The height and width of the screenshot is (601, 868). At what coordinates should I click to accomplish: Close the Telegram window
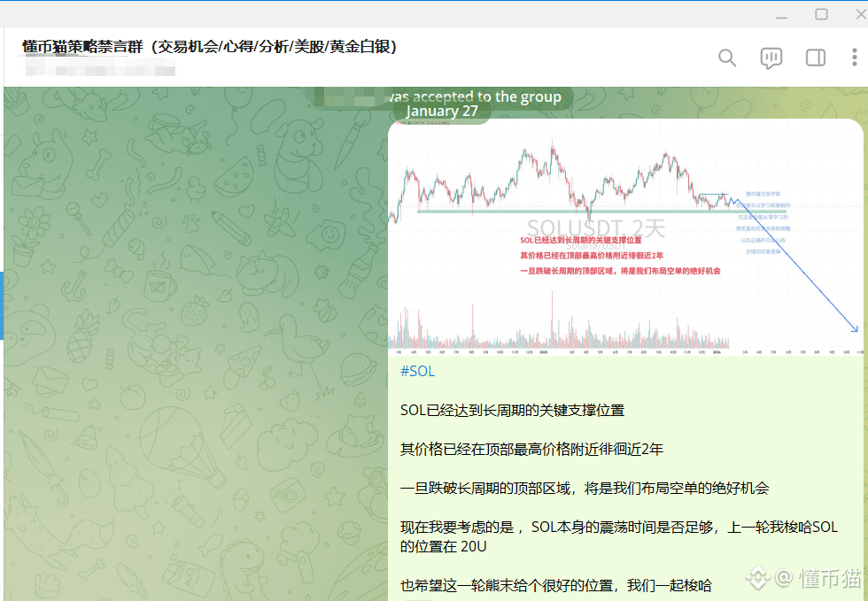861,14
